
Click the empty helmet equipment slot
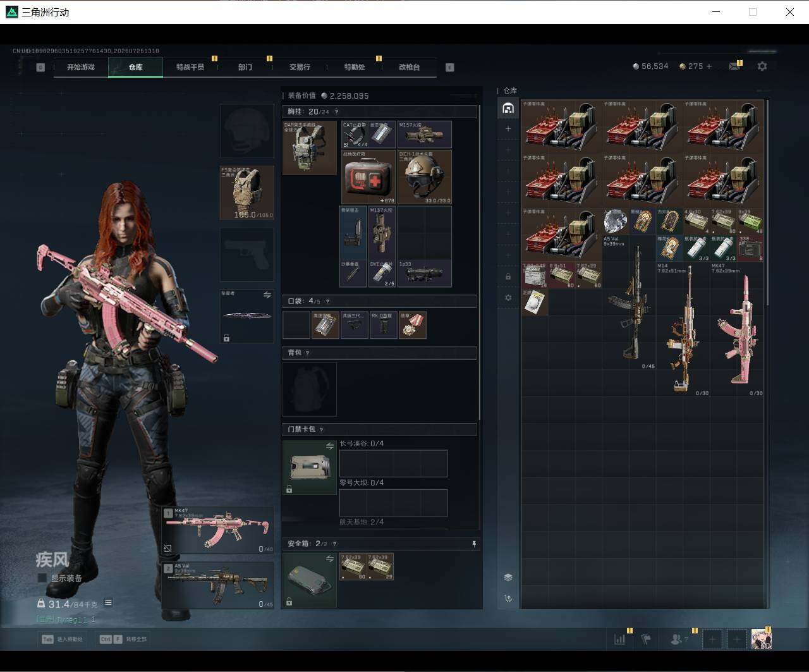tap(246, 131)
